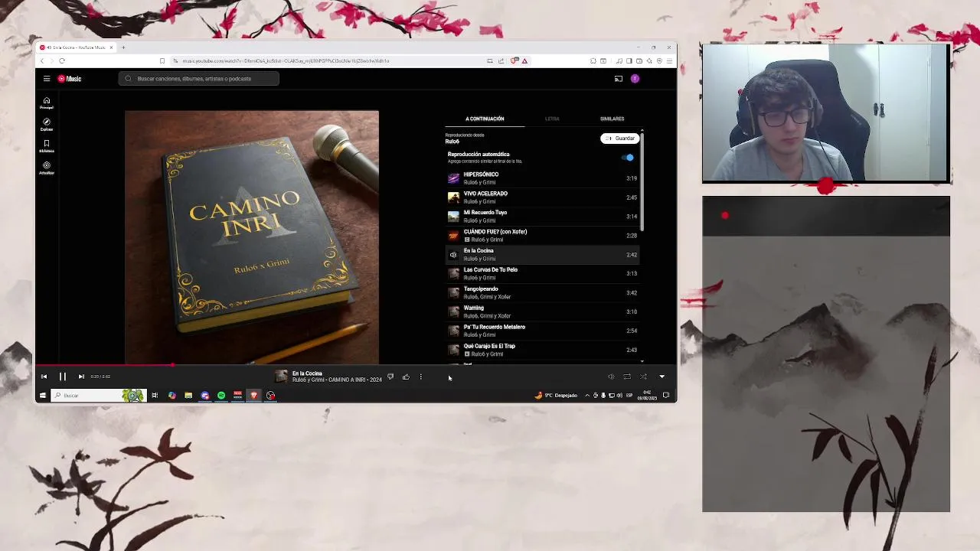
Task: Open the player bar three-dot options menu
Action: coord(420,377)
